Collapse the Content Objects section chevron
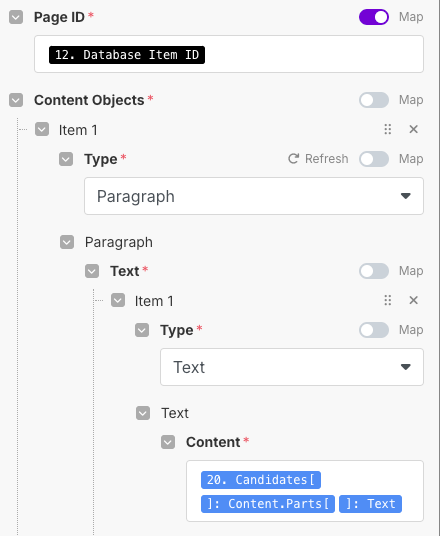Screen dimensions: 440x536 (16, 100)
